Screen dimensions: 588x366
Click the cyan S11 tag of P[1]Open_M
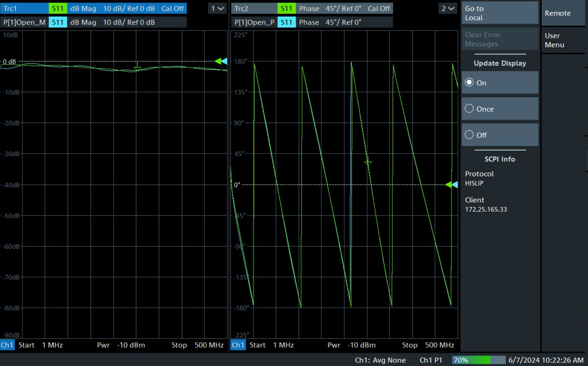tap(57, 22)
